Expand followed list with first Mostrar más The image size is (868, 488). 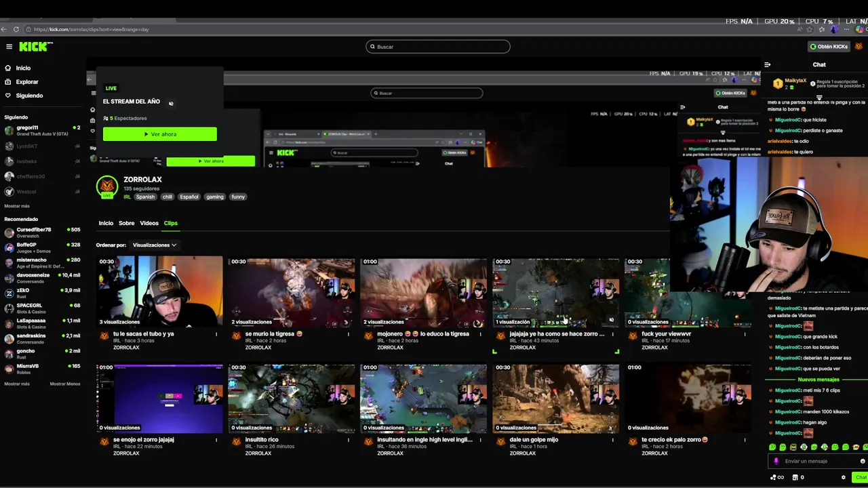point(17,206)
